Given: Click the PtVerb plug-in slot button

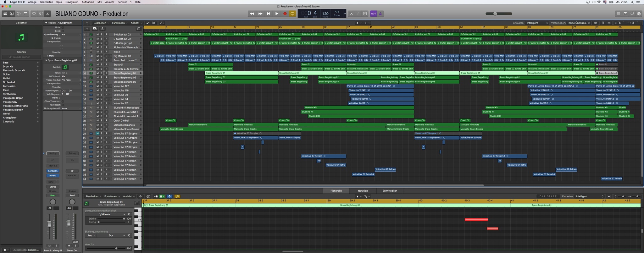Looking at the screenshot, I should [53, 175].
